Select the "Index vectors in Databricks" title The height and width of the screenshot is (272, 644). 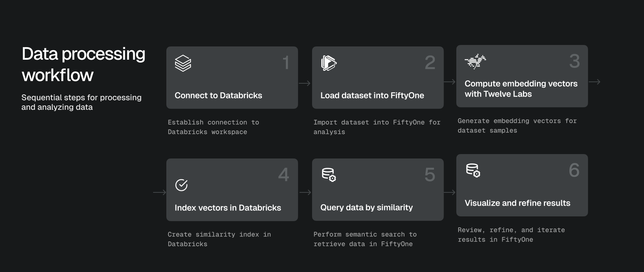[x=228, y=208]
